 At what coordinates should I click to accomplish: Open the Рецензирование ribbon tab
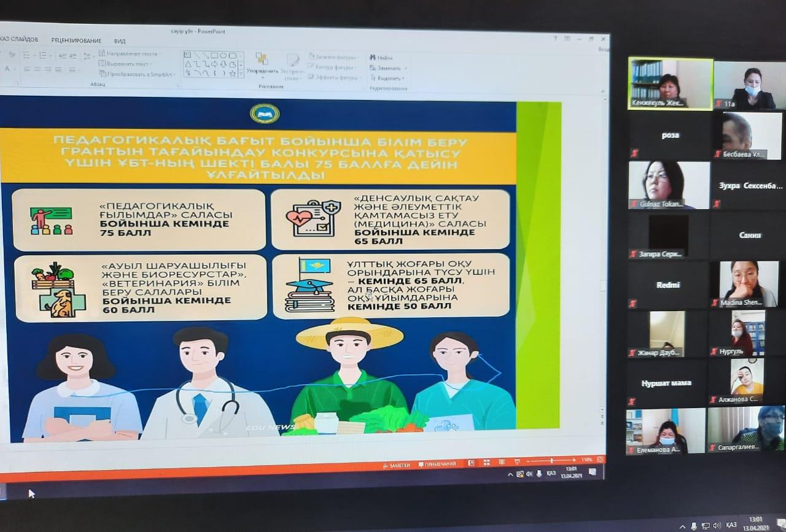76,40
